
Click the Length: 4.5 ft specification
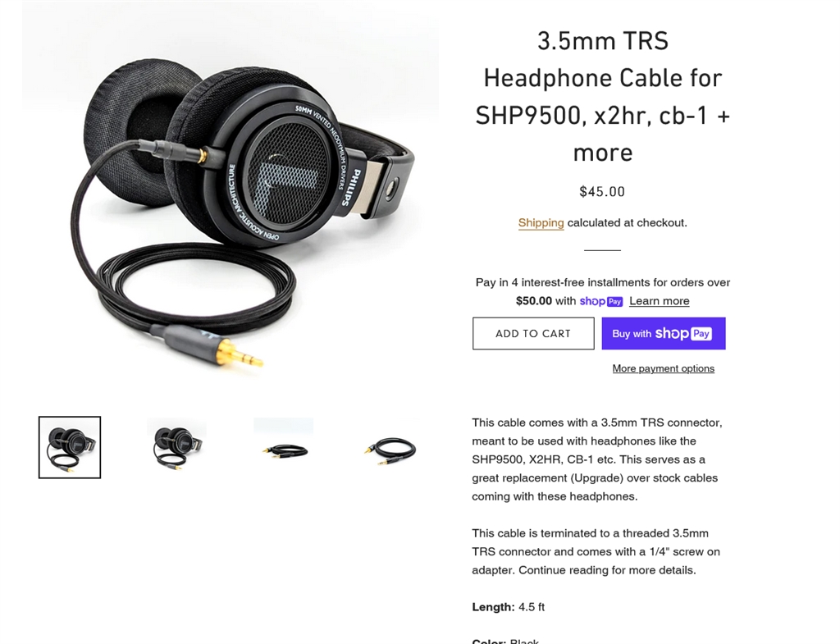pos(508,607)
